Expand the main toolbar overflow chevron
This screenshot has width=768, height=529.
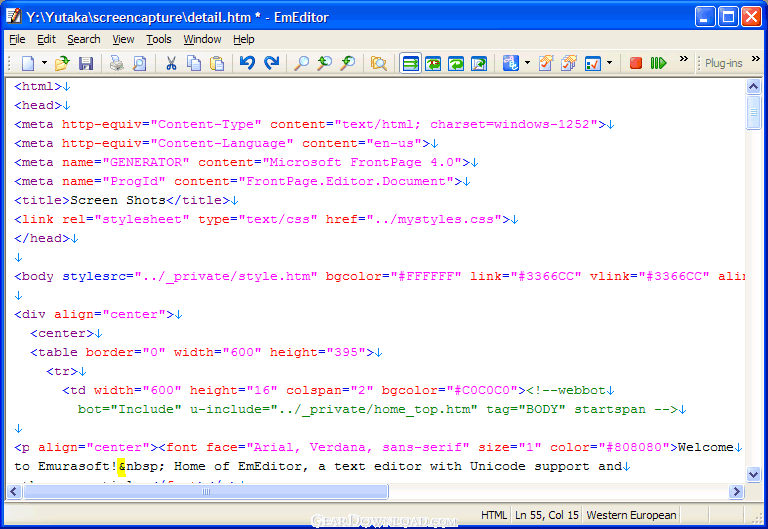684,59
